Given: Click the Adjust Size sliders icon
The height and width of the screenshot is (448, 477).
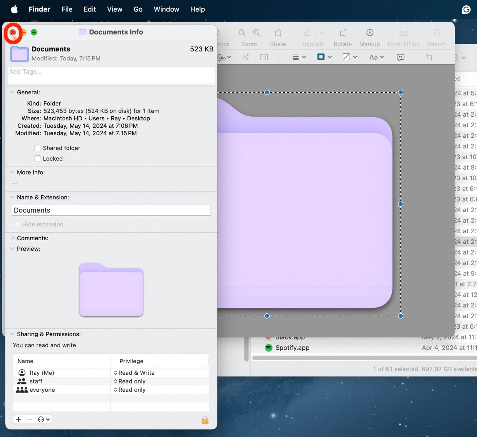Looking at the screenshot, I should (246, 57).
